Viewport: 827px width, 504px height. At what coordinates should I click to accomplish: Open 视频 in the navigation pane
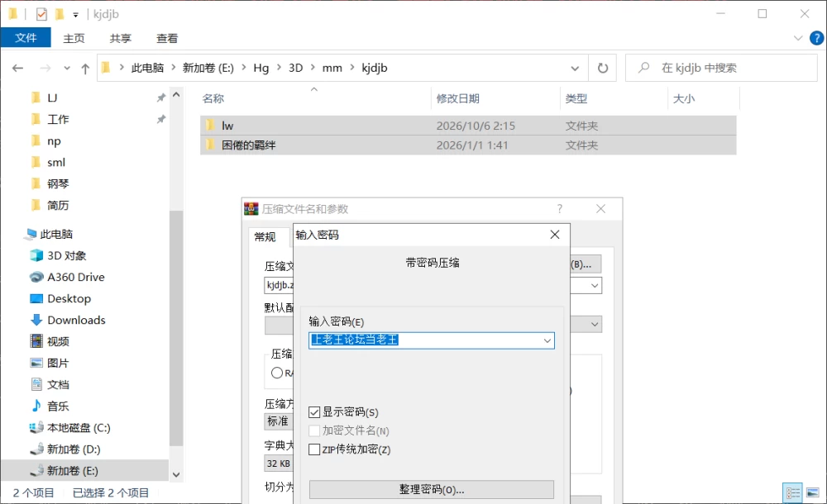point(58,341)
